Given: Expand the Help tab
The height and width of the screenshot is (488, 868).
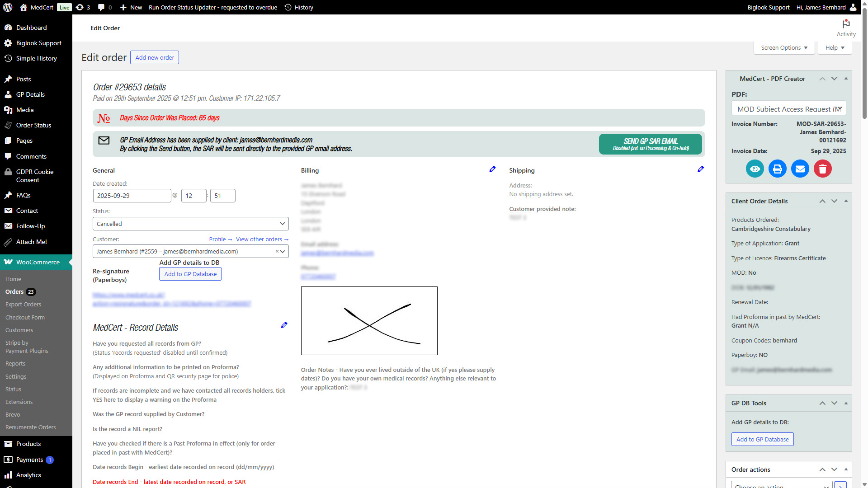Looking at the screenshot, I should (x=835, y=48).
